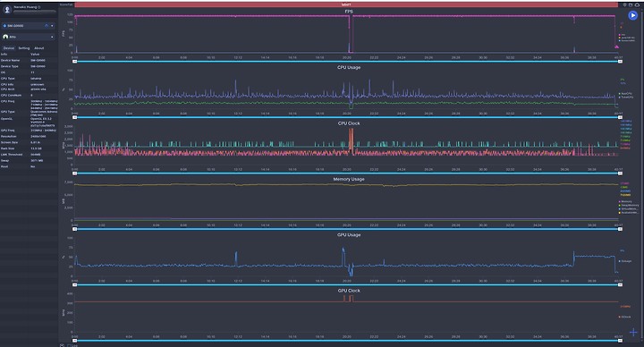Open the cloud upload icon in top bar
Screen dimensions: 644x347
[x=637, y=5]
